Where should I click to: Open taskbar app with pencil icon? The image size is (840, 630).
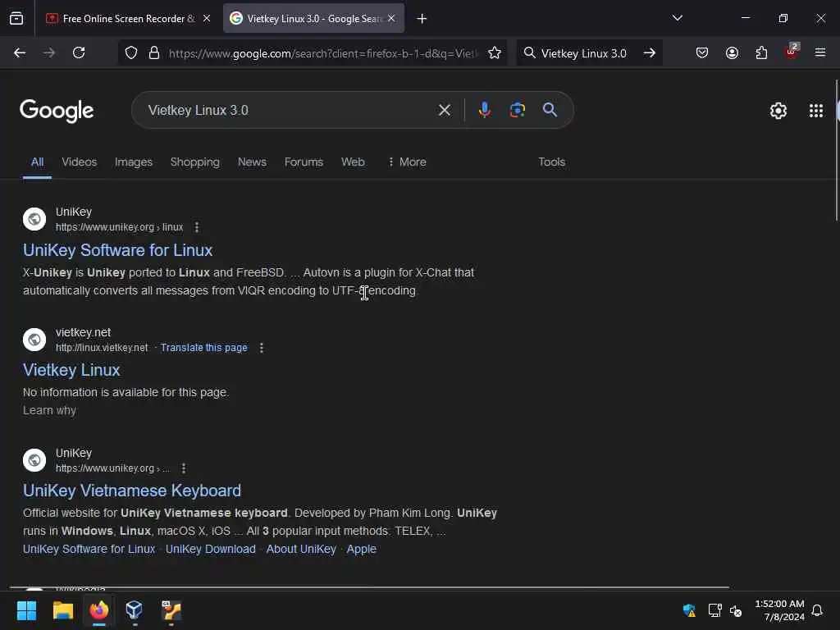coord(171,610)
